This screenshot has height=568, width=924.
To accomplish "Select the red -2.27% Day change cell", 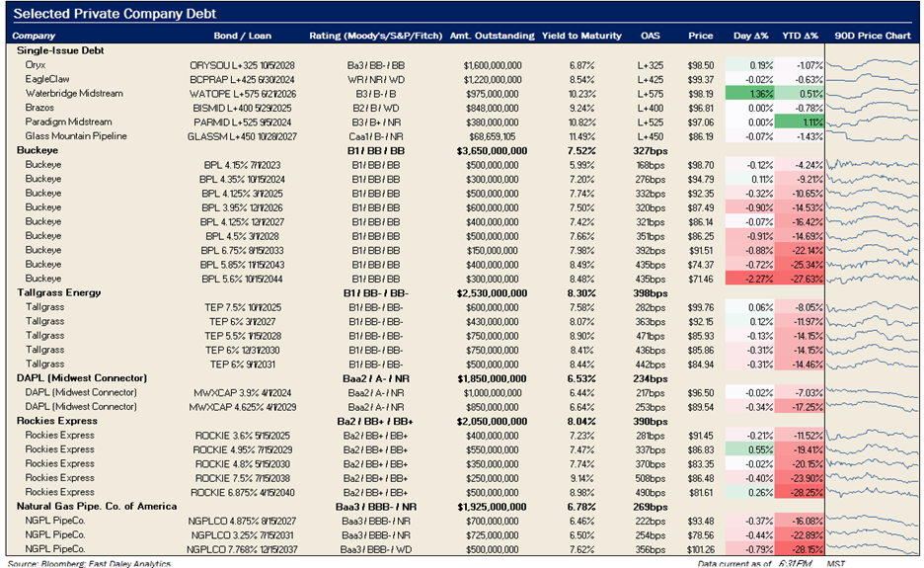I will pos(749,279).
